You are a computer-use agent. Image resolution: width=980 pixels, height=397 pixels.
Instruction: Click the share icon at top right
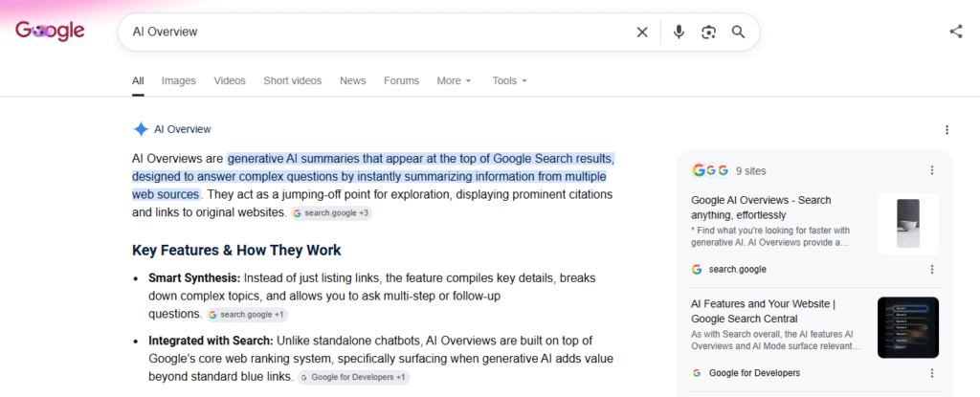tap(956, 32)
